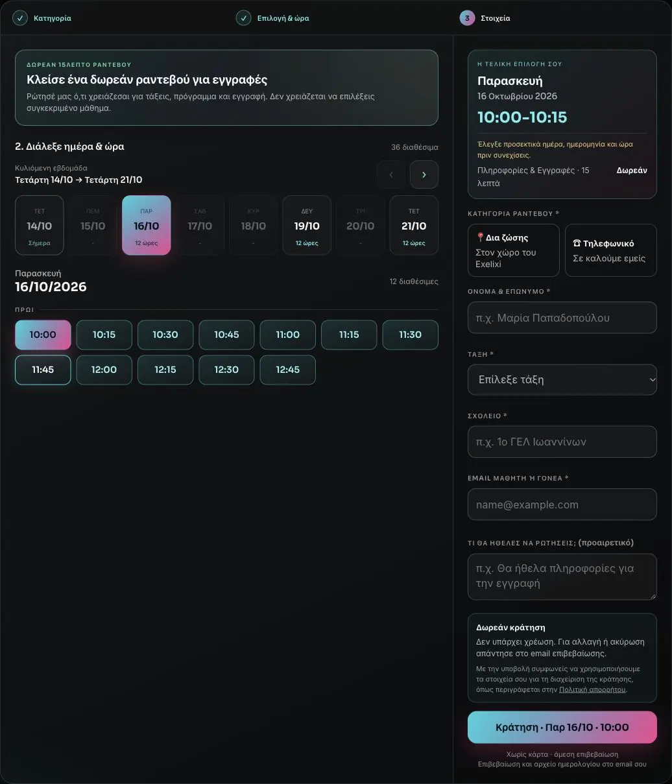Focus the Όνομα & Επώνυμο name field
The height and width of the screenshot is (784, 672).
[x=562, y=318]
